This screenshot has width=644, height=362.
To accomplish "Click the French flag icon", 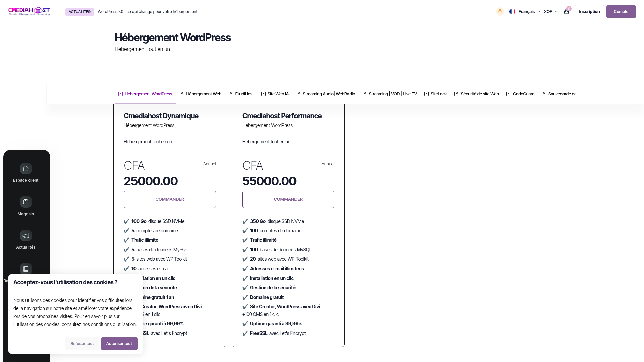I will [512, 12].
